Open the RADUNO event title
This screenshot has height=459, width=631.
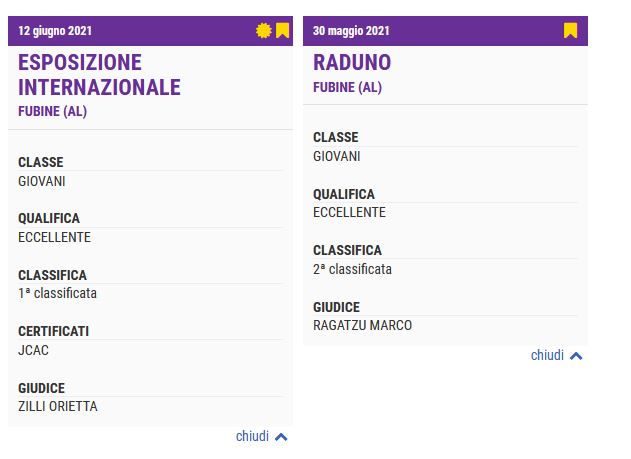(x=352, y=62)
